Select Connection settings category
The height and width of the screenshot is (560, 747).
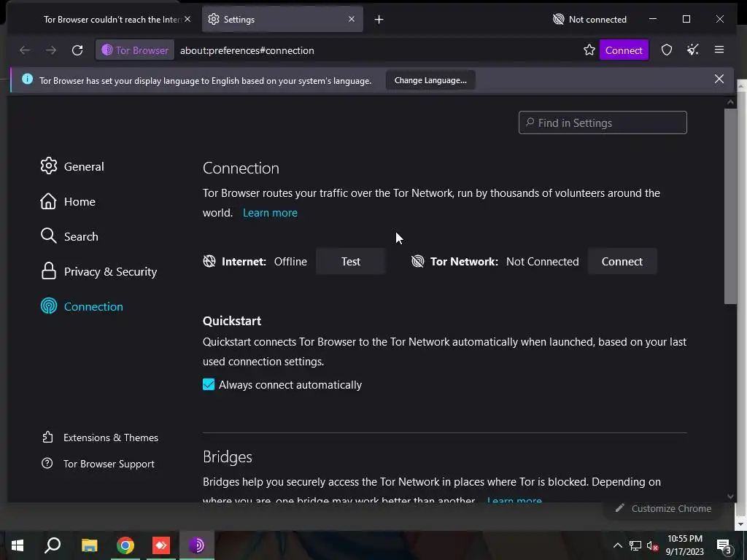[82, 306]
